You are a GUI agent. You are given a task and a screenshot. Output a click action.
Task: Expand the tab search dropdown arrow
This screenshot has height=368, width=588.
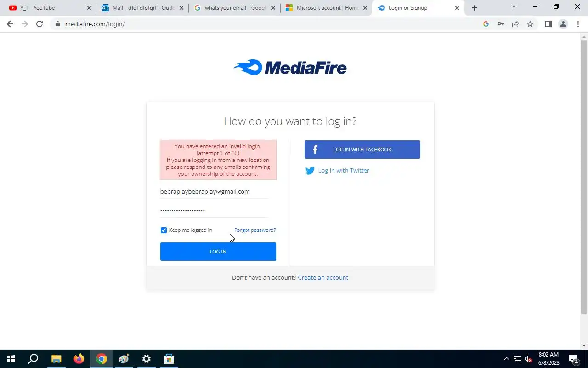tap(514, 7)
